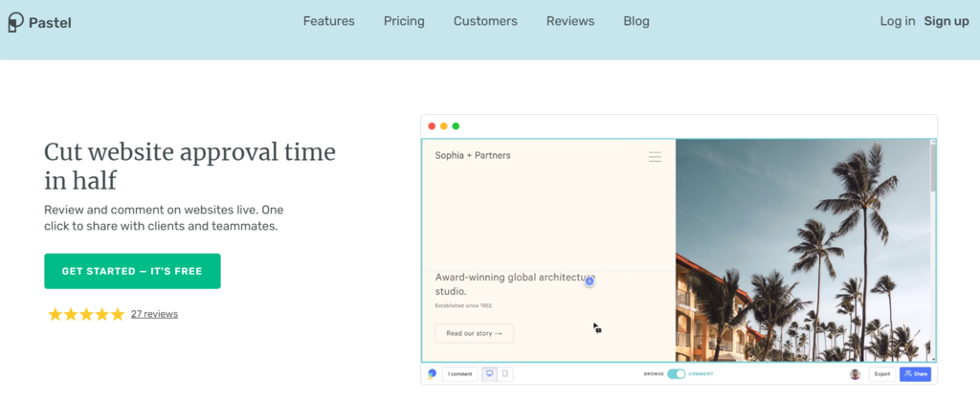Click the five-star rating icons
Screen dimensions: 980x403
point(86,314)
